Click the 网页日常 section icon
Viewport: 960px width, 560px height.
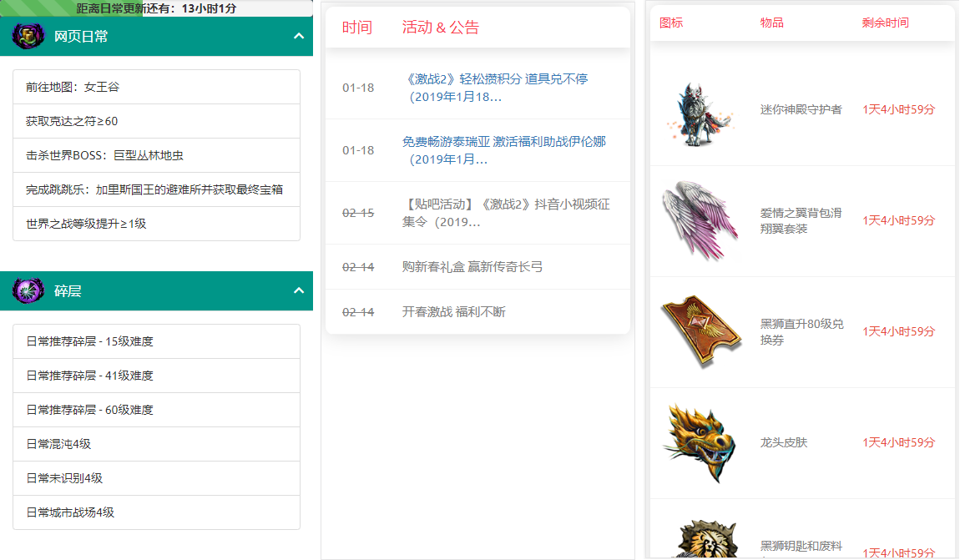pos(28,36)
